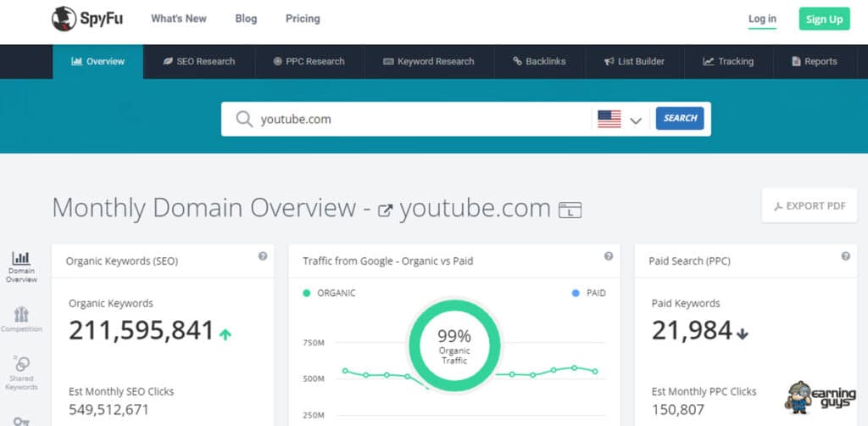Toggle the PAID legend item
868x426 pixels.
[588, 293]
